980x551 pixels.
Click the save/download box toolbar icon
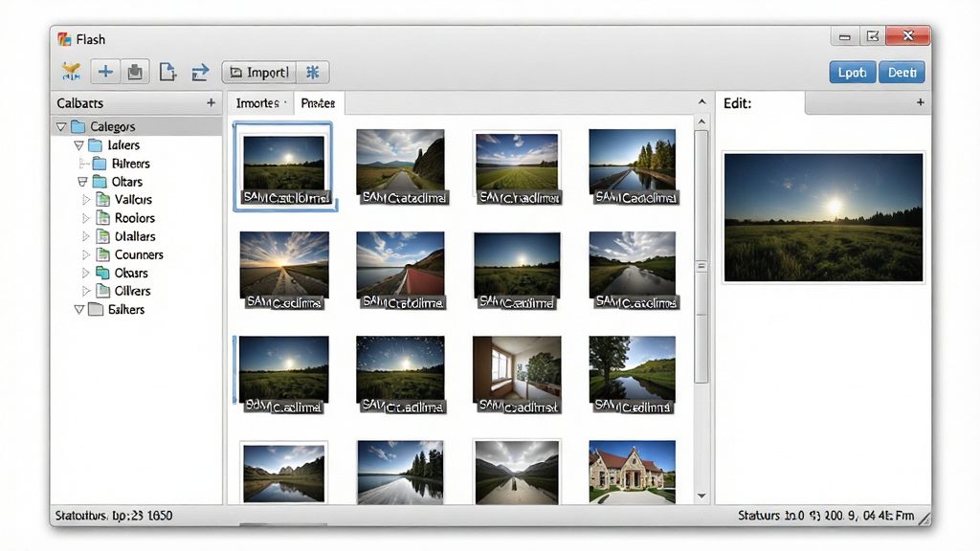tap(134, 72)
